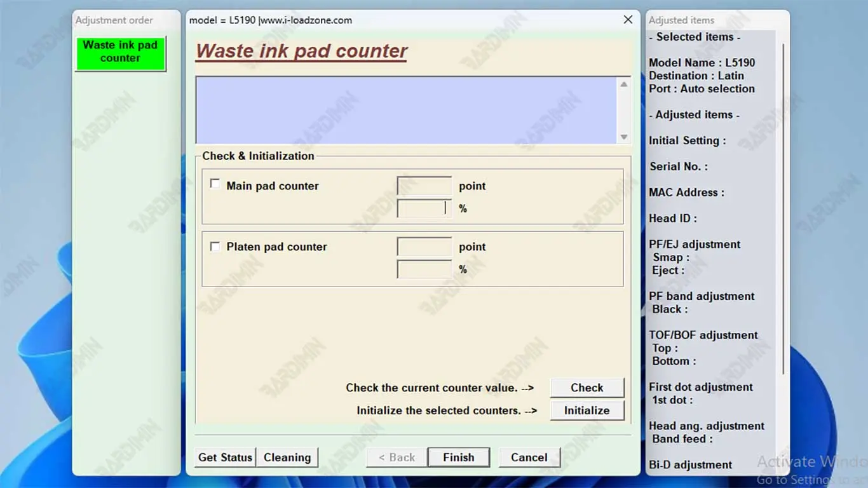Click the message box scroll up arrow

coord(624,85)
